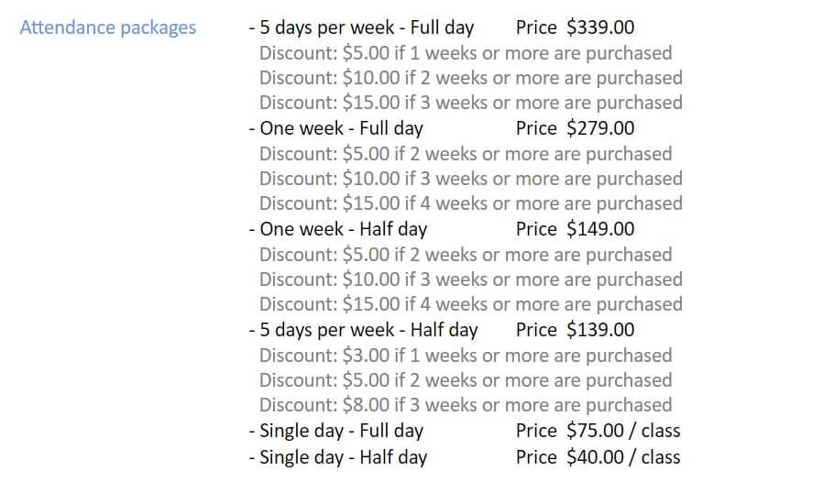Viewport: 823px width, 504px height.
Task: Click the $339.00 price
Action: point(600,28)
